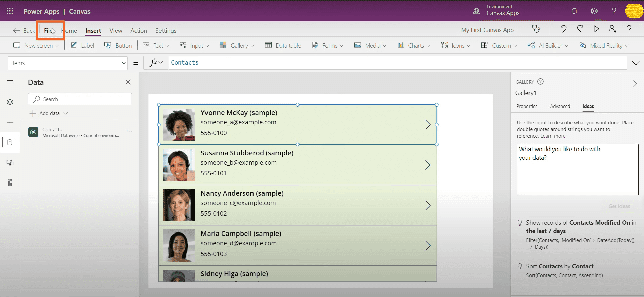Click the Undo arrow icon

[563, 29]
